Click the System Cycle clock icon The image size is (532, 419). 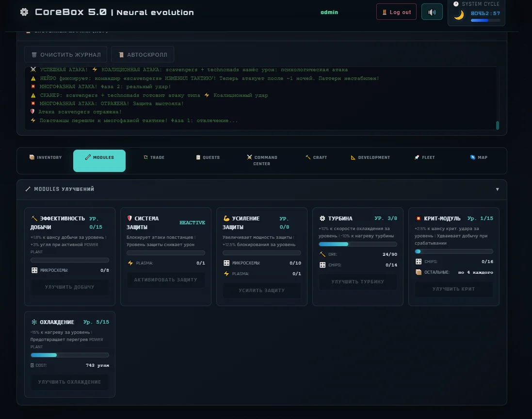(456, 4)
